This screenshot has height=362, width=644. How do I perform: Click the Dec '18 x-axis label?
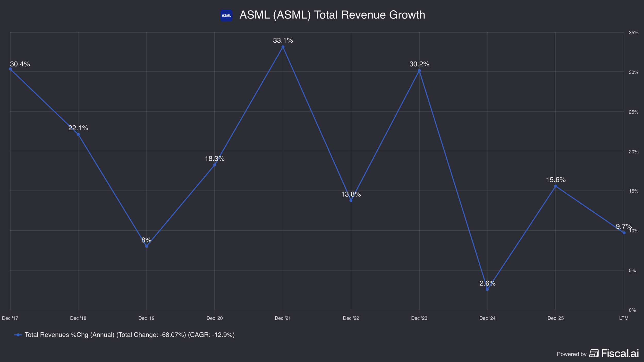[78, 318]
